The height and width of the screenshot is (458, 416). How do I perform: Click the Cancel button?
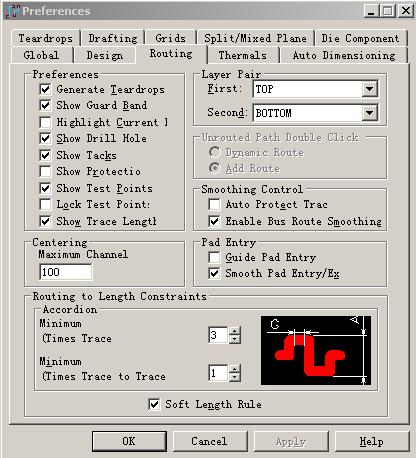pyautogui.click(x=209, y=441)
